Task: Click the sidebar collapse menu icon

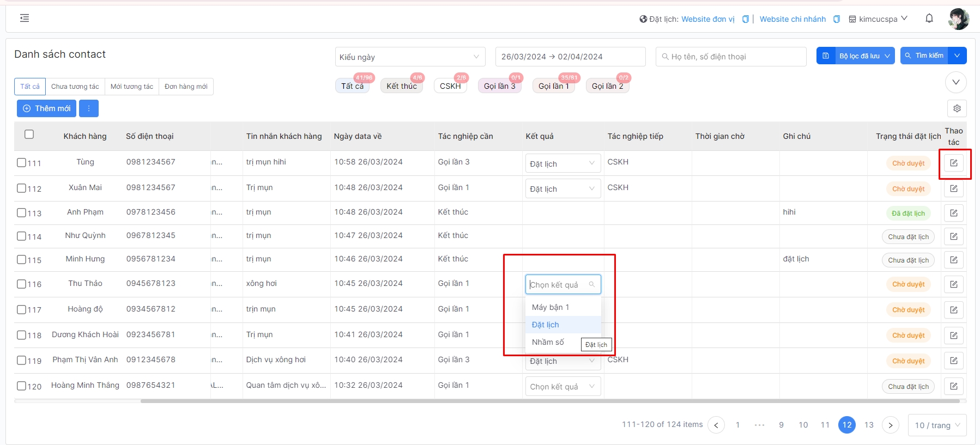Action: click(25, 19)
